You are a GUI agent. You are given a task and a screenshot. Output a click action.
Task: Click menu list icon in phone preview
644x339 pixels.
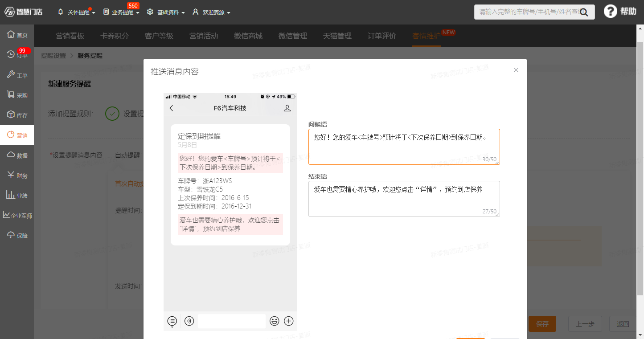click(x=172, y=321)
